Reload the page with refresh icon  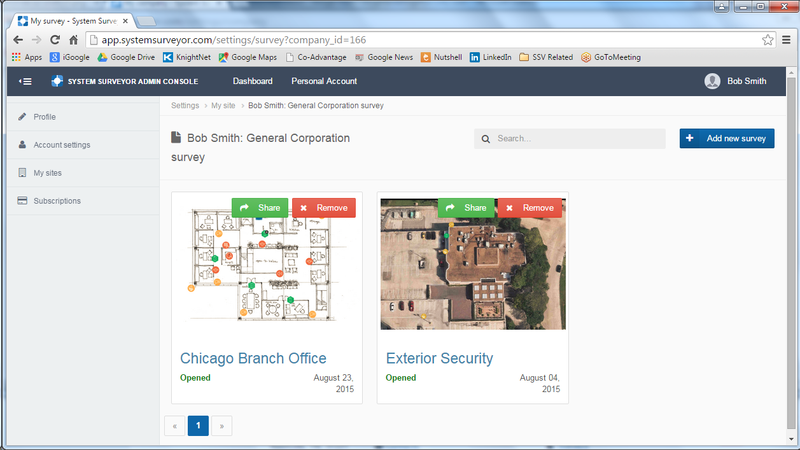pyautogui.click(x=55, y=40)
